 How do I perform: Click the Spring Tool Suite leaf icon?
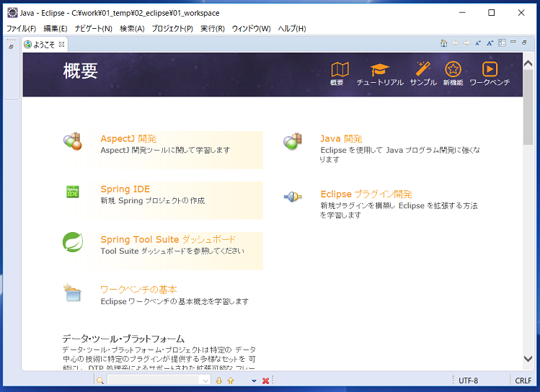point(73,242)
